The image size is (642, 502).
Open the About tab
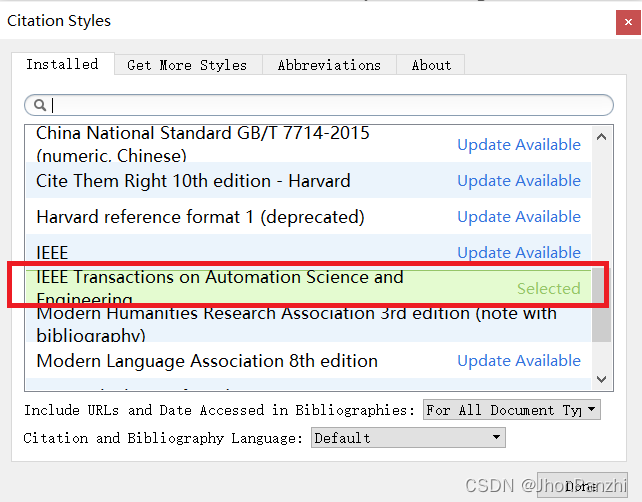pos(431,65)
